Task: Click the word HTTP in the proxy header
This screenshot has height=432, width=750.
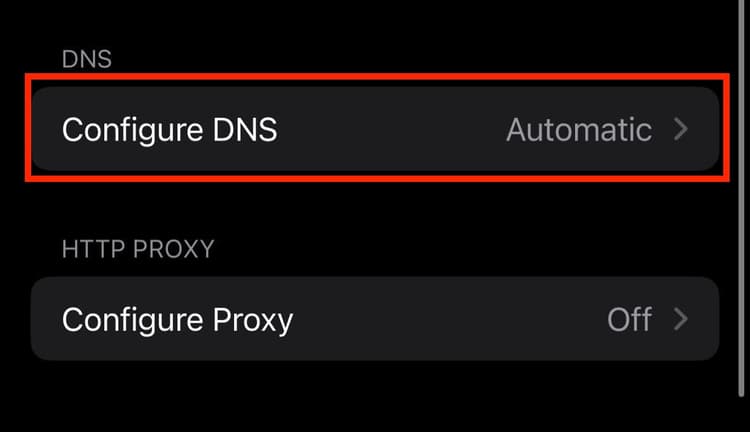Action: pos(88,248)
